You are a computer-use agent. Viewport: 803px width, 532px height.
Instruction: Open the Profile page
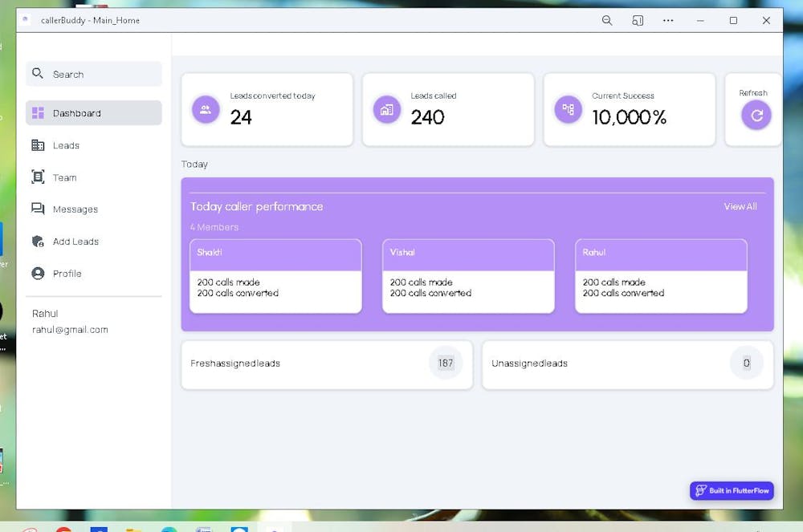[x=94, y=274]
